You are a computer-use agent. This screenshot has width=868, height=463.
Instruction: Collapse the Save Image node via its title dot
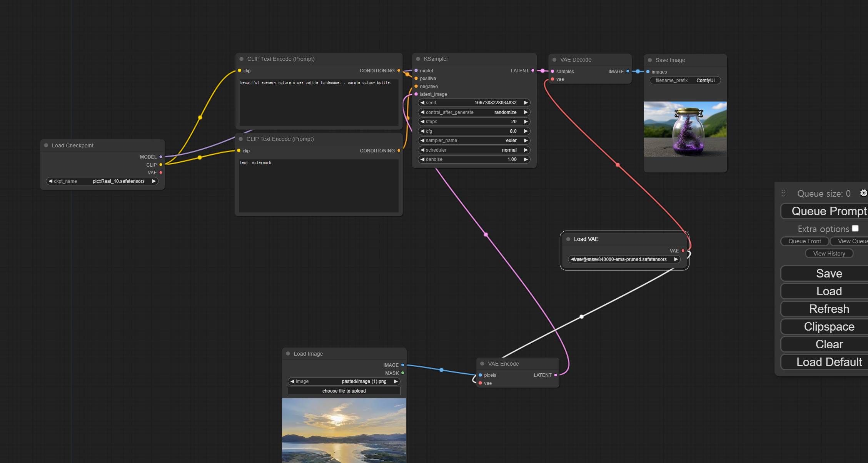(650, 60)
